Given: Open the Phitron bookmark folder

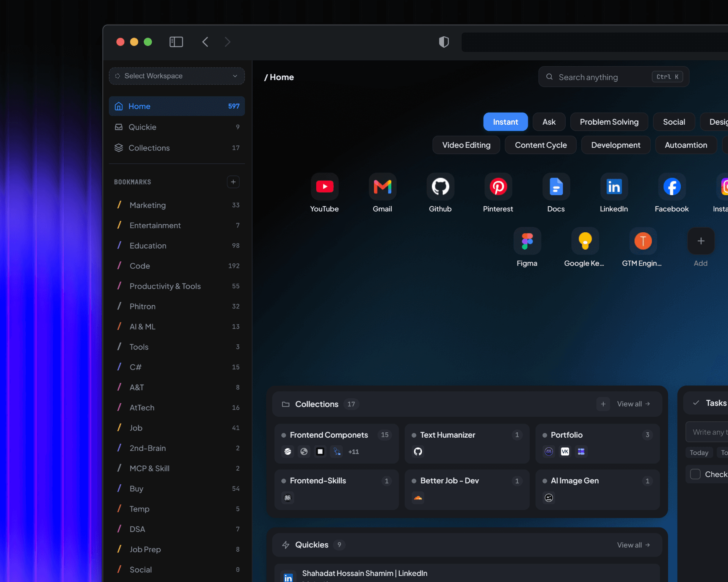Looking at the screenshot, I should click(177, 307).
